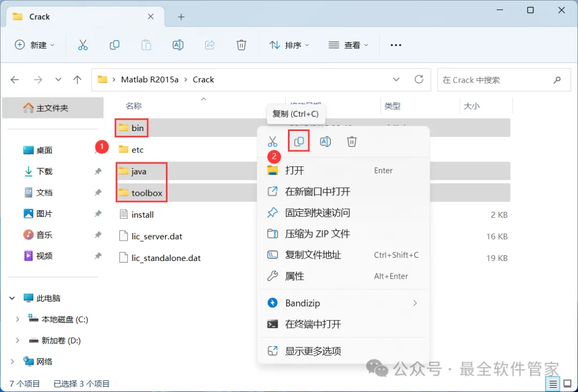
Task: Switch to details view in the status bar
Action: pyautogui.click(x=553, y=385)
